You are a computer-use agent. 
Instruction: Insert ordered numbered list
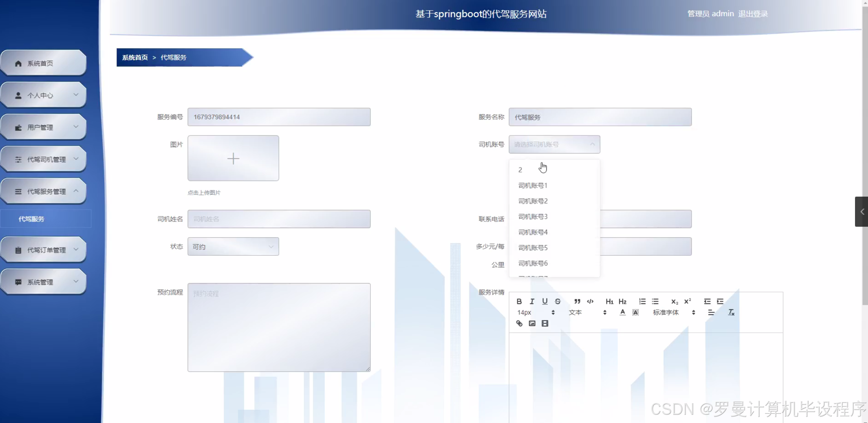pyautogui.click(x=642, y=301)
